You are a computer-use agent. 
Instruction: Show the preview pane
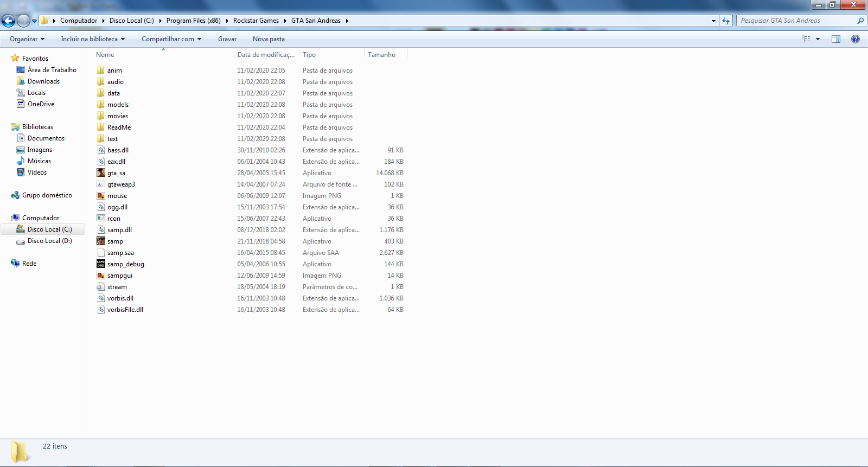coord(836,39)
